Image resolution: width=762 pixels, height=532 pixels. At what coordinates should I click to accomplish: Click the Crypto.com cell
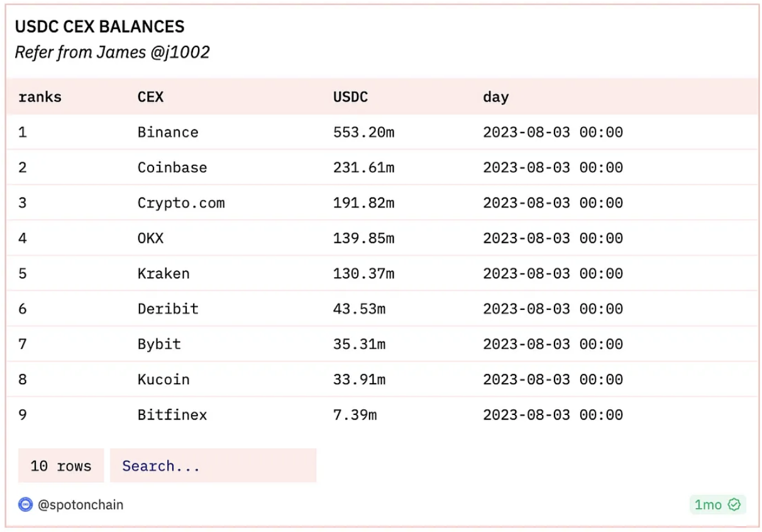tap(182, 202)
